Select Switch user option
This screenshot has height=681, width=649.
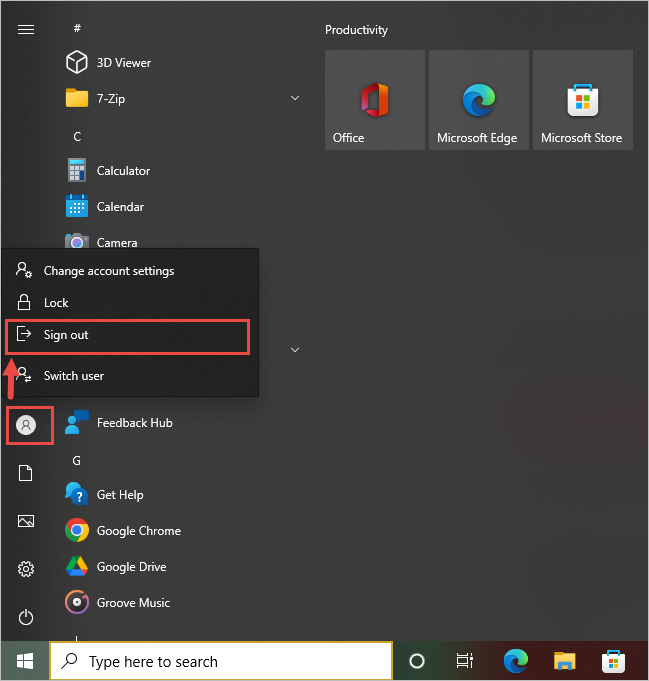(x=74, y=376)
